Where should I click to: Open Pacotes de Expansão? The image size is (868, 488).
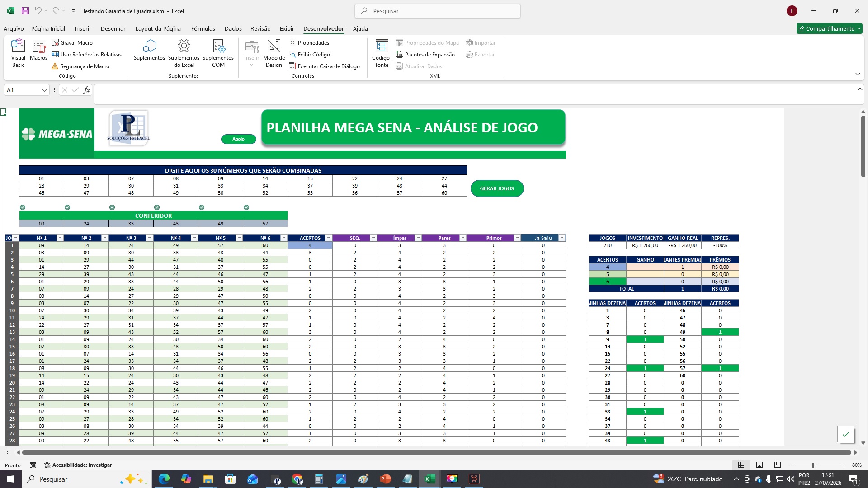coord(425,54)
